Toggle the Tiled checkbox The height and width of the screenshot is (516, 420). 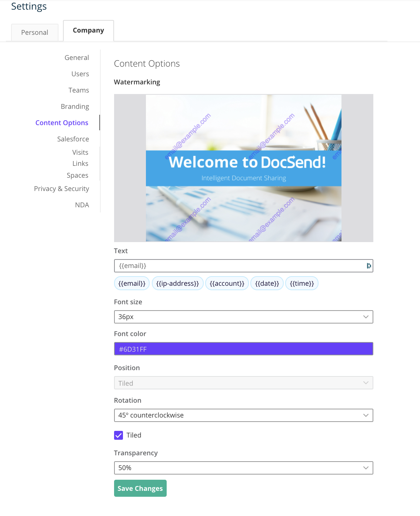click(x=119, y=435)
